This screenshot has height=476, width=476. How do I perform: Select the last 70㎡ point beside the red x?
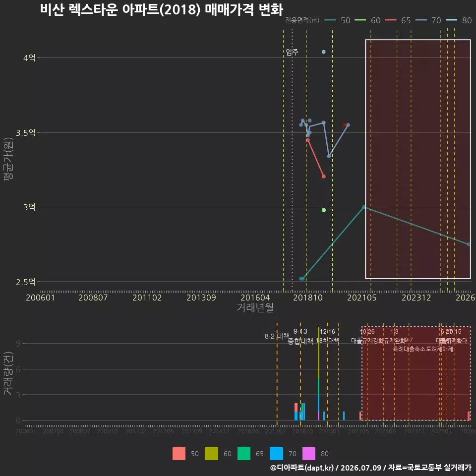[348, 125]
